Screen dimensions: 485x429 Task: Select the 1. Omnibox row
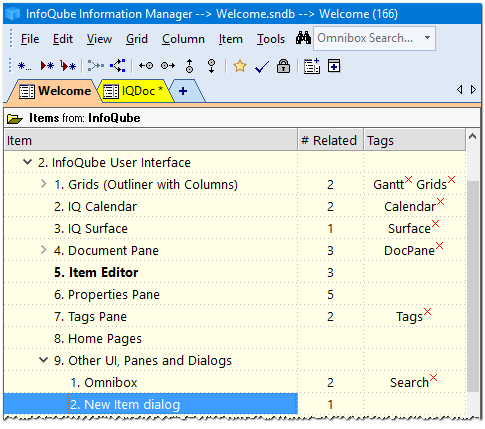[x=235, y=382]
